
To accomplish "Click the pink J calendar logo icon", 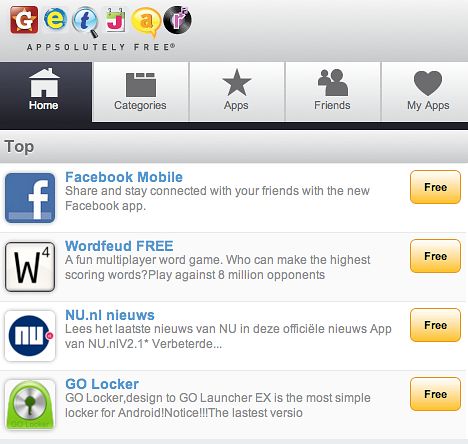I will coord(115,20).
